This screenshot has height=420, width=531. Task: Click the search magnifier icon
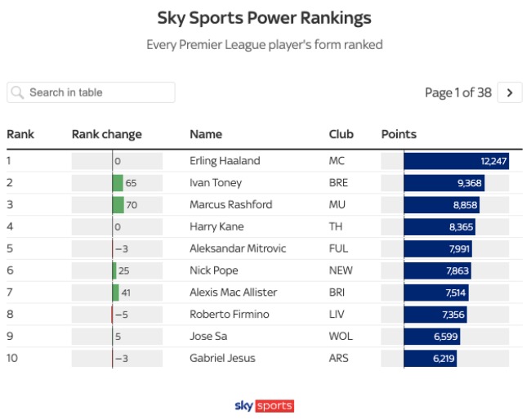pos(18,92)
